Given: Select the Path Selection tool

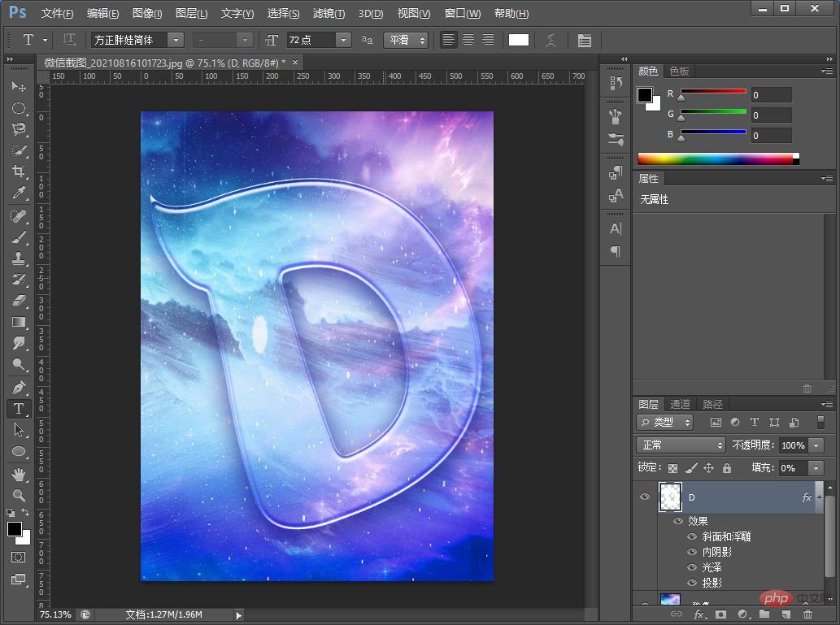Looking at the screenshot, I should click(19, 429).
